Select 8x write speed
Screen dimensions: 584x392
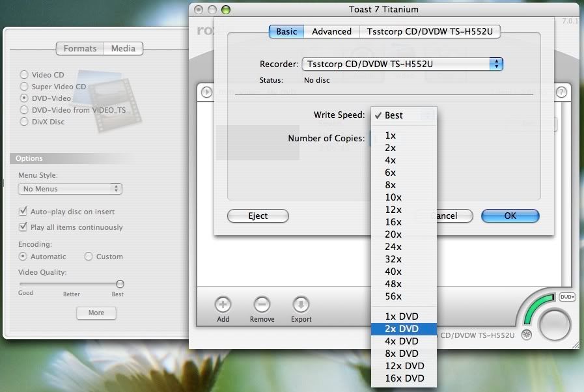404,185
